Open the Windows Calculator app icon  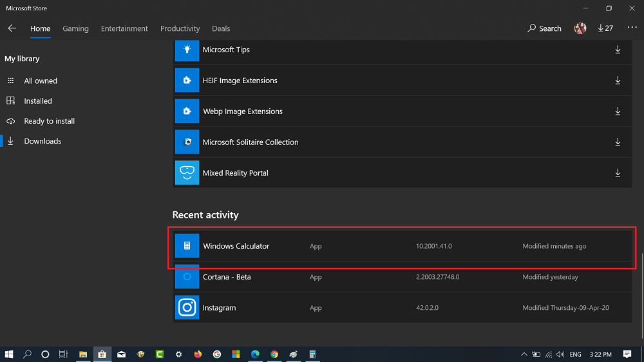187,245
